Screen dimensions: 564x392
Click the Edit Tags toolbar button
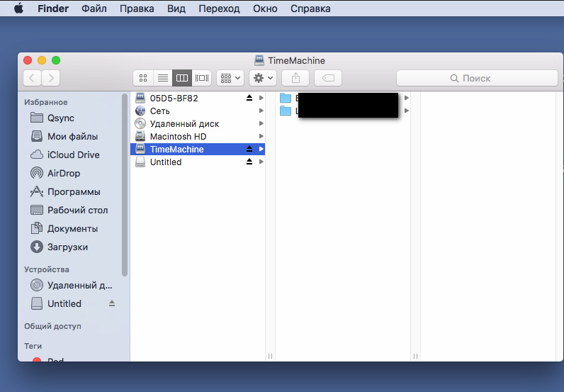coord(328,78)
